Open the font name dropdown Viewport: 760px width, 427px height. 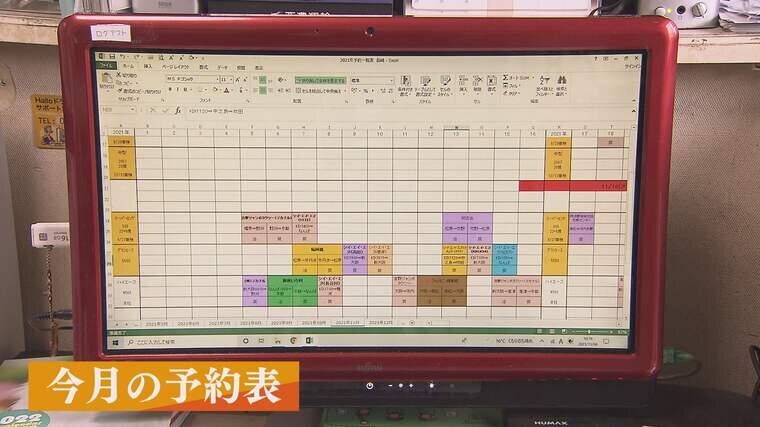216,79
